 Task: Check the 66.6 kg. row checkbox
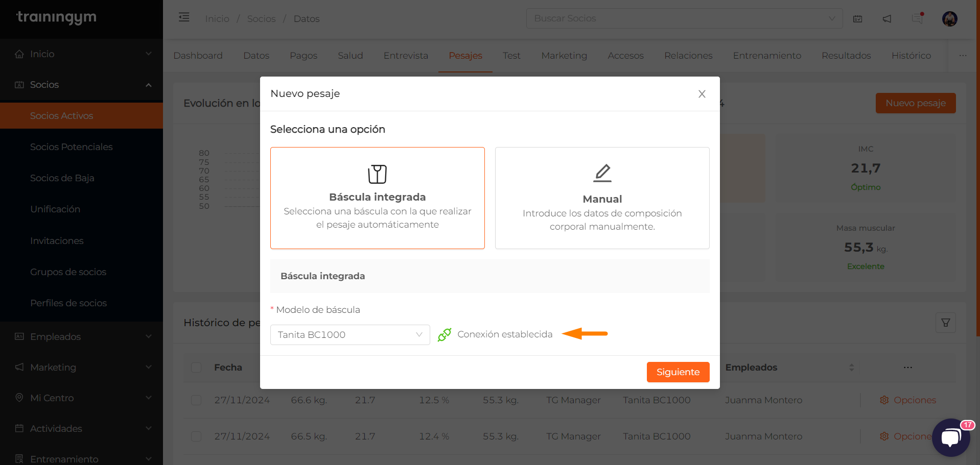pos(196,400)
